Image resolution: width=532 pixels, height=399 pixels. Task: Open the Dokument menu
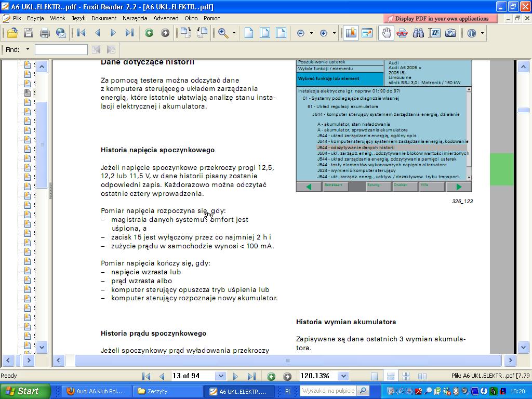pos(104,18)
